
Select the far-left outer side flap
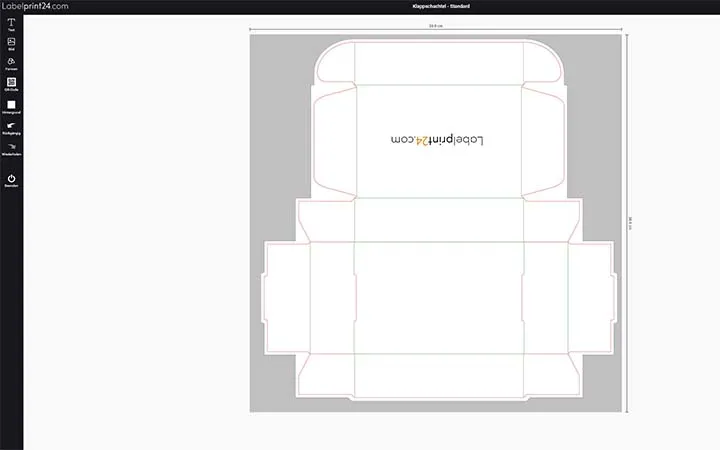[286, 297]
